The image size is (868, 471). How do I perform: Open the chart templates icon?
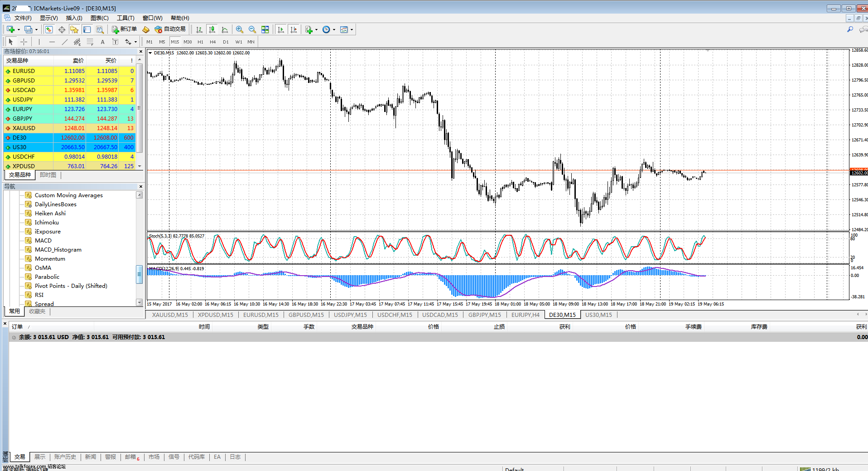tap(344, 29)
